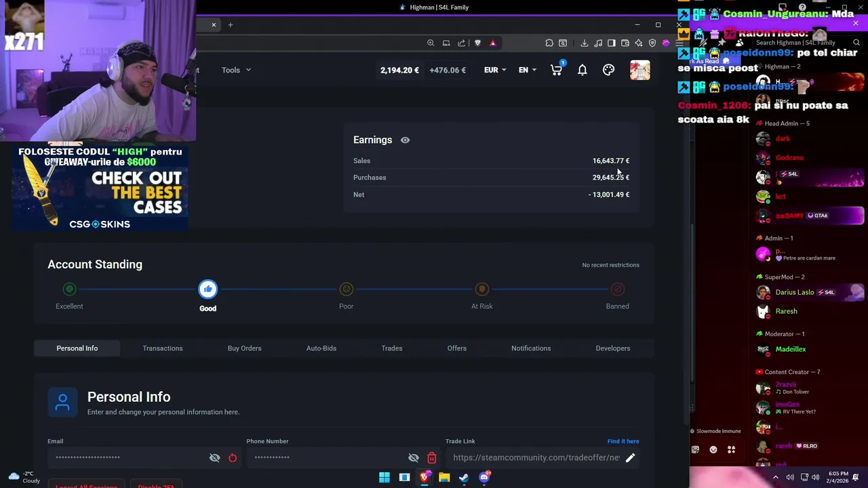Open the EUR currency dropdown
This screenshot has width=868, height=488.
[x=495, y=70]
